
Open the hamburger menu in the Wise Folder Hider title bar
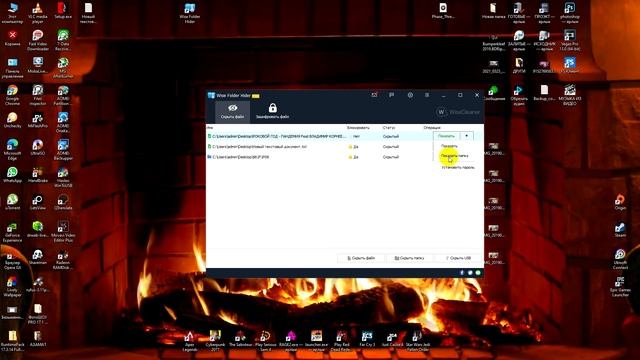point(427,95)
